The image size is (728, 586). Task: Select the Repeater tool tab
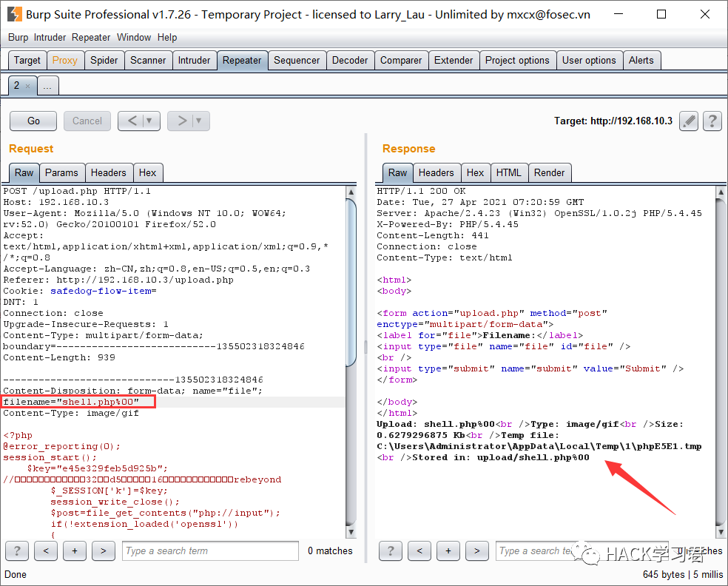(x=242, y=61)
